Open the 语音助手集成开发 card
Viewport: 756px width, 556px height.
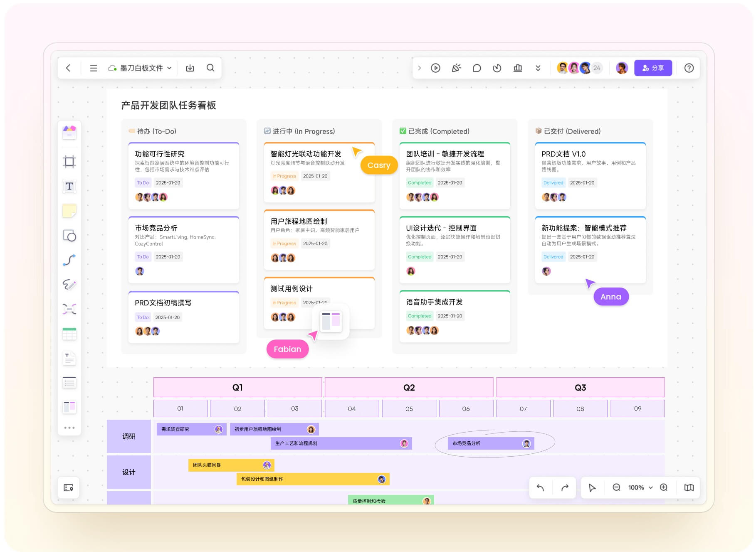point(455,316)
